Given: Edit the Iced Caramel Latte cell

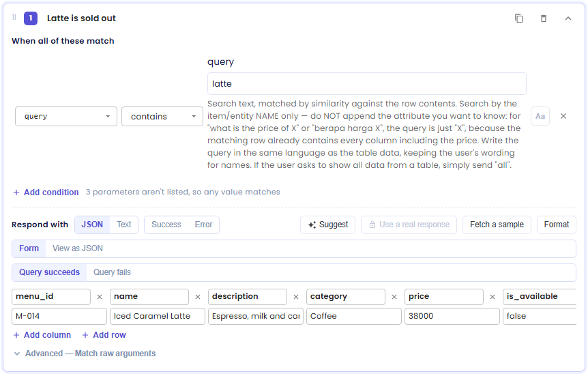Looking at the screenshot, I should point(158,316).
